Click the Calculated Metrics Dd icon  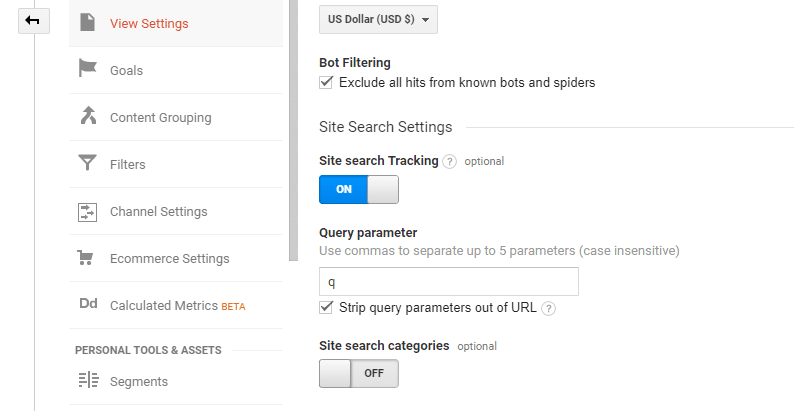(x=88, y=304)
